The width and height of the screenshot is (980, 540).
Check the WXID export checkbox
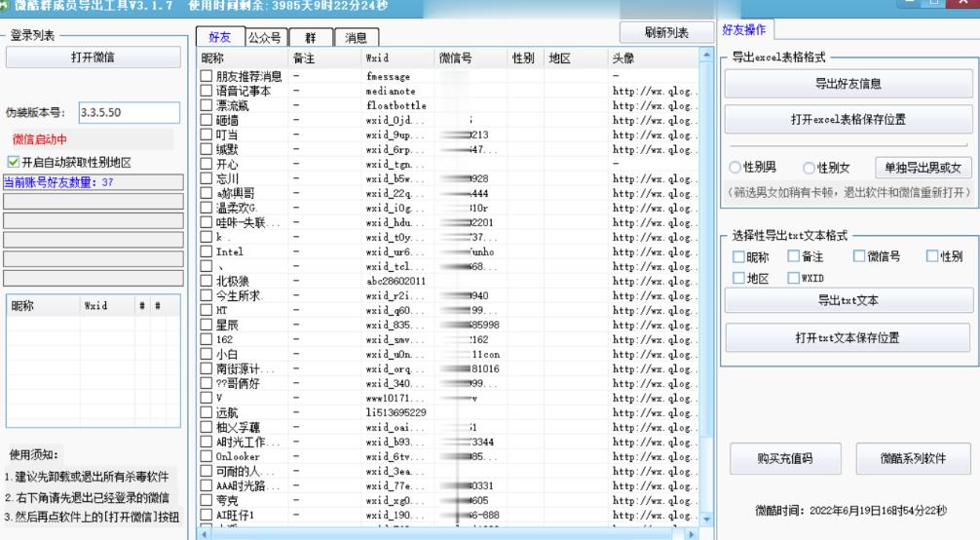[793, 278]
